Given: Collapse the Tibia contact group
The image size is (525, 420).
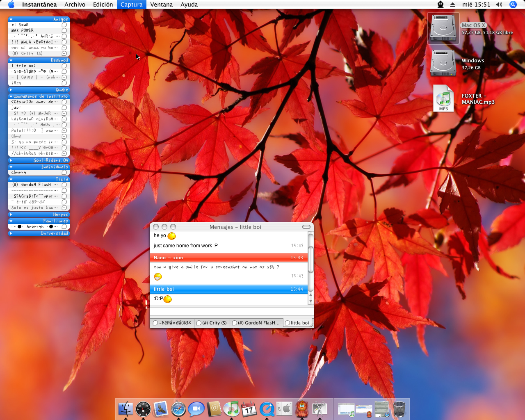Looking at the screenshot, I should pos(11,179).
